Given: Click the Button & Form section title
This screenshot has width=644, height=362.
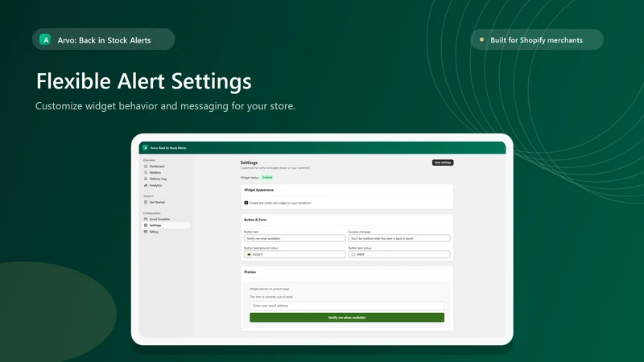Looking at the screenshot, I should tap(255, 220).
